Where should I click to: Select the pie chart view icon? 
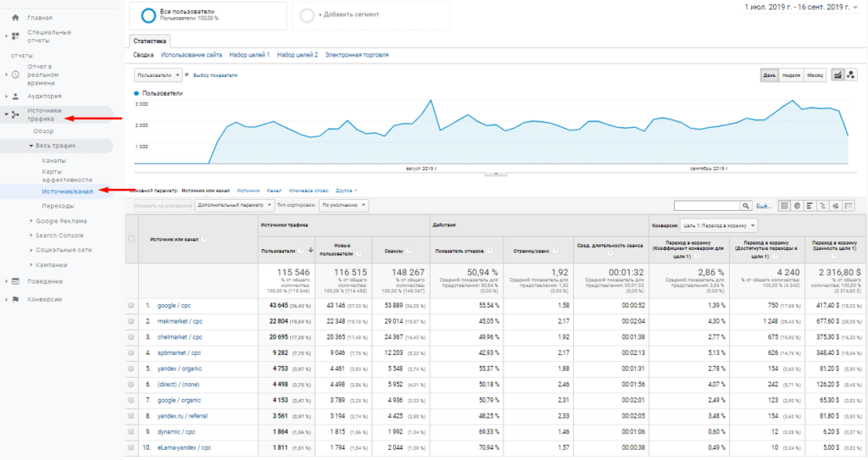point(798,205)
